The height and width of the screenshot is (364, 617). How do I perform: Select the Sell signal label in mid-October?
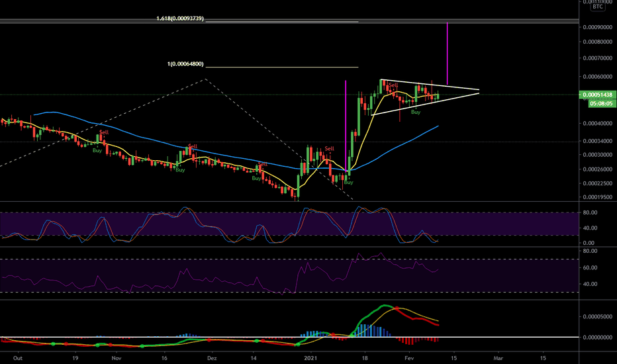click(x=104, y=132)
